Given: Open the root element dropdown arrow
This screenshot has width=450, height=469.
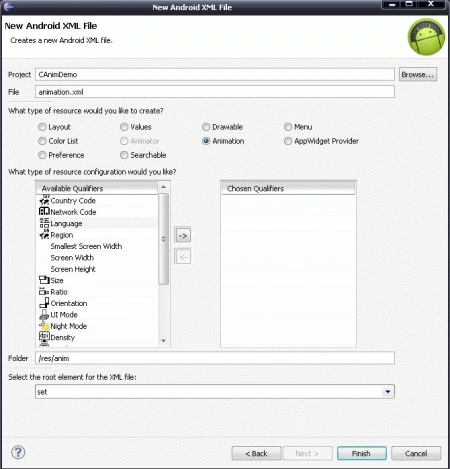Looking at the screenshot, I should click(388, 392).
